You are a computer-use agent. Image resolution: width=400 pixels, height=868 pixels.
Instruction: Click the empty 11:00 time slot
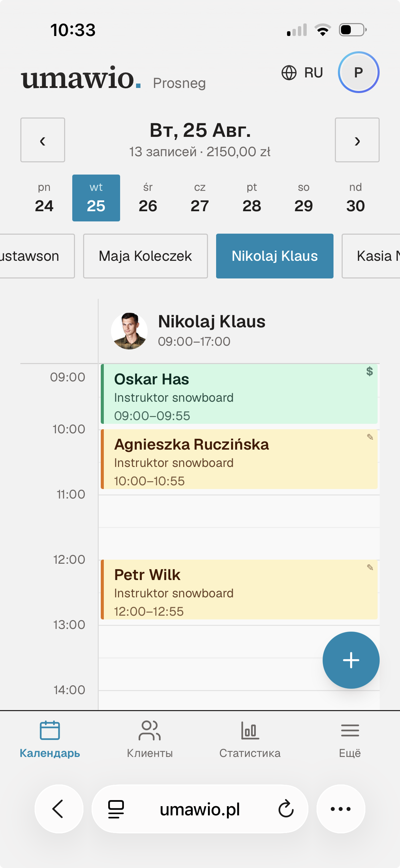coord(239,511)
